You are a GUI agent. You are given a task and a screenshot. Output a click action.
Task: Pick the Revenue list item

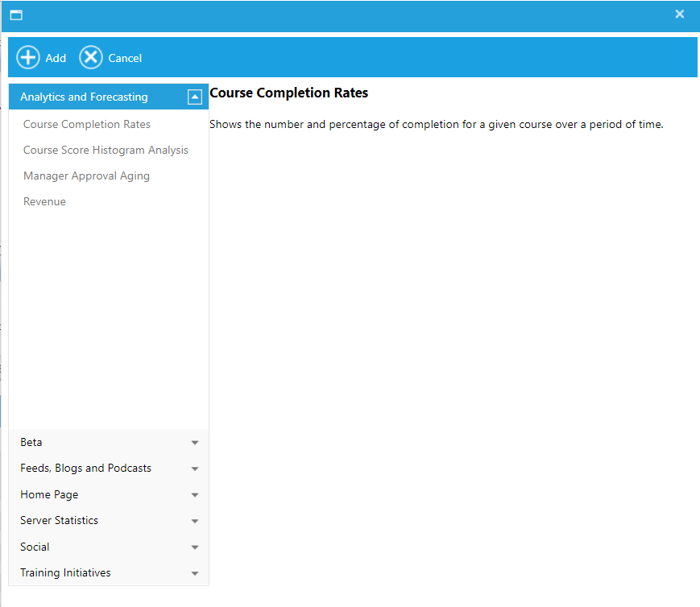click(44, 201)
